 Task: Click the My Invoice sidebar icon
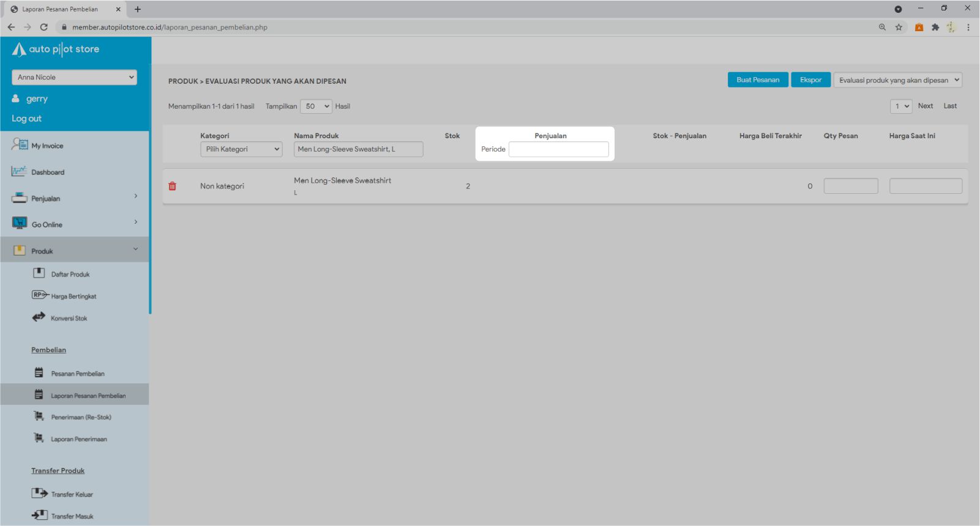(20, 145)
